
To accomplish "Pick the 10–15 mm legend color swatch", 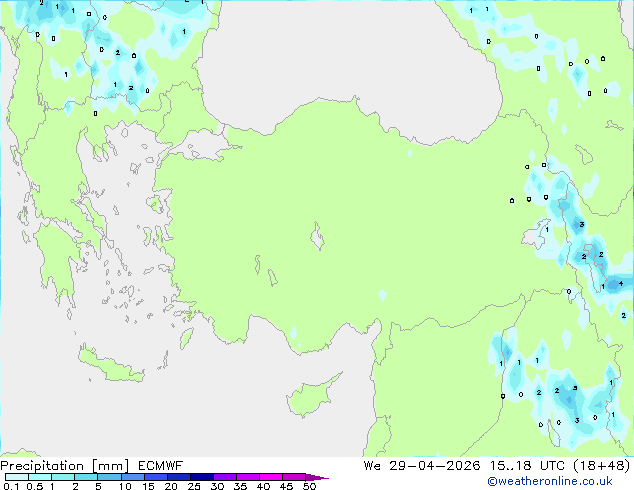I will 133,477.
